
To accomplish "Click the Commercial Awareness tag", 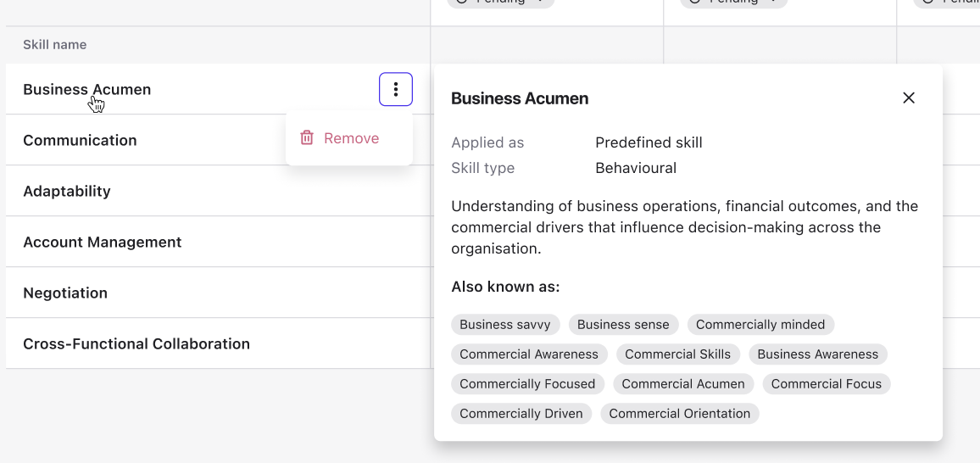I will pyautogui.click(x=529, y=354).
